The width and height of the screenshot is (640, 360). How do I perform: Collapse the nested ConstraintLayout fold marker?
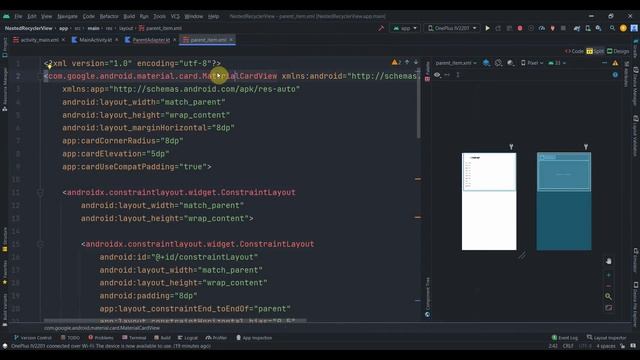pyautogui.click(x=40, y=244)
